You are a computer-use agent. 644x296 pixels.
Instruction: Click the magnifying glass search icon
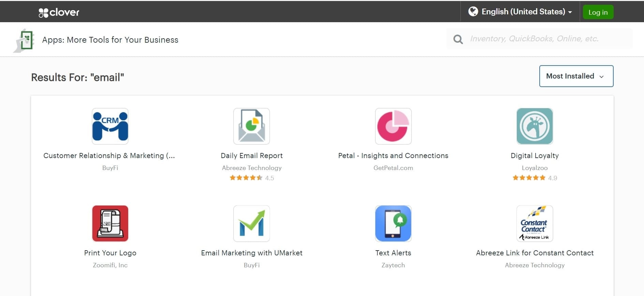coord(458,39)
